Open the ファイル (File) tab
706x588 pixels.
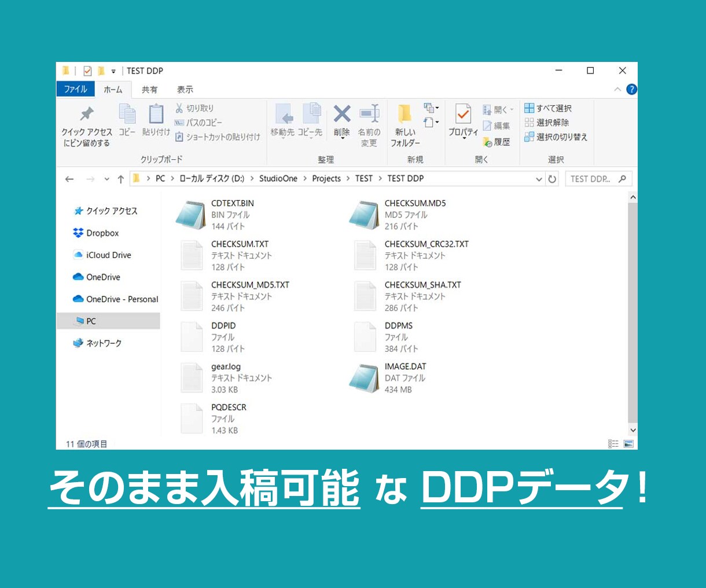76,89
